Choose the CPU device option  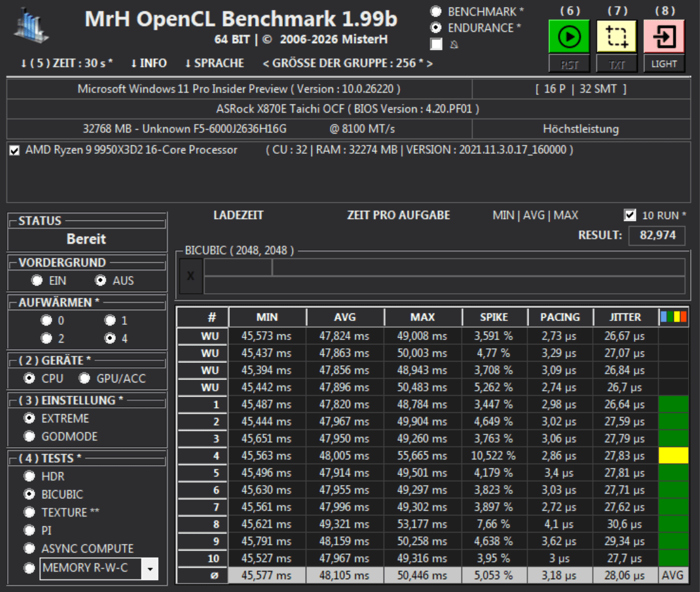[x=30, y=378]
